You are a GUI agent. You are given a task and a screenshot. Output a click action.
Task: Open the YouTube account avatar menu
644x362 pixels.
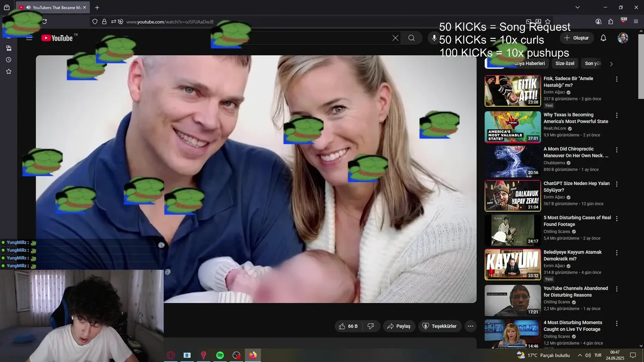click(623, 38)
